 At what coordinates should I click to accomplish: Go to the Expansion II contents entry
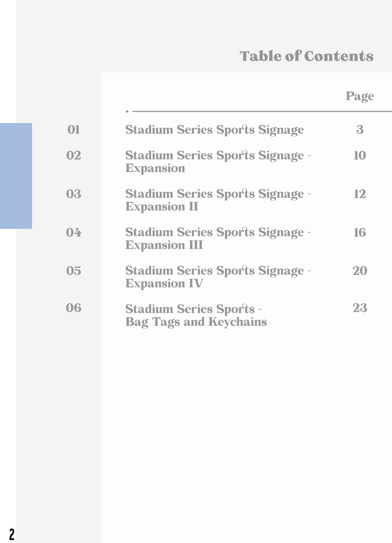[x=218, y=200]
